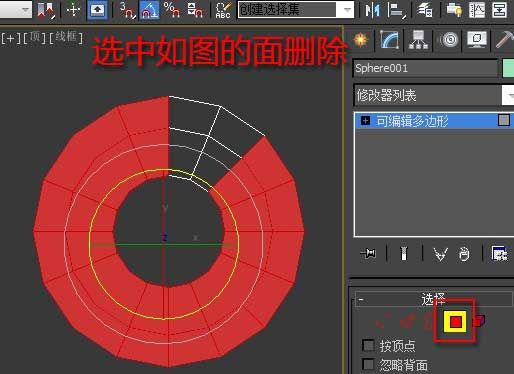This screenshot has height=374, width=514.
Task: Expand the 可编辑多边形 plus sign
Action: 365,120
